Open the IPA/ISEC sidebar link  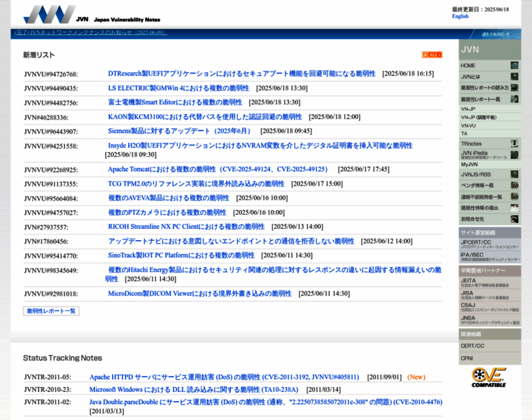click(x=489, y=256)
